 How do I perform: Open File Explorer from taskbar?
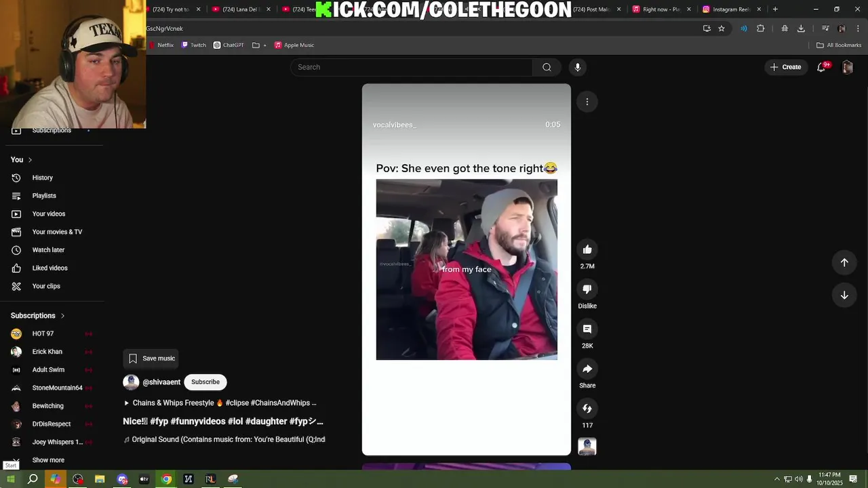coord(100,479)
